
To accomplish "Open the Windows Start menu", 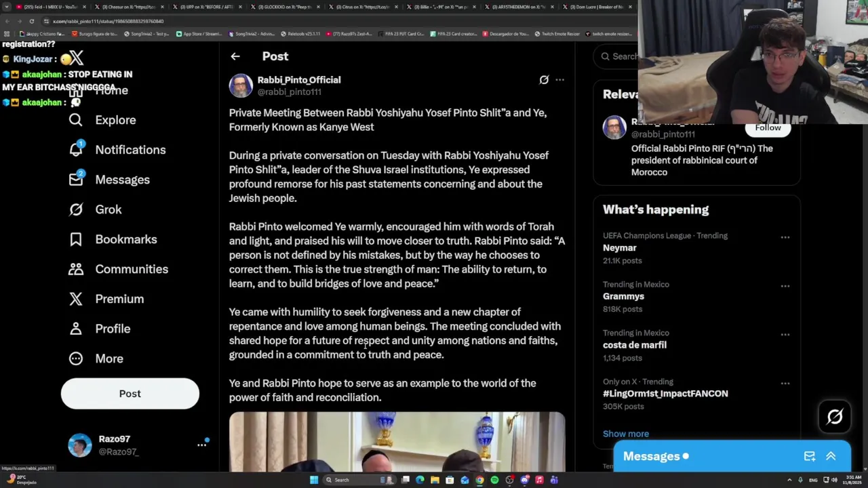I will pyautogui.click(x=313, y=480).
